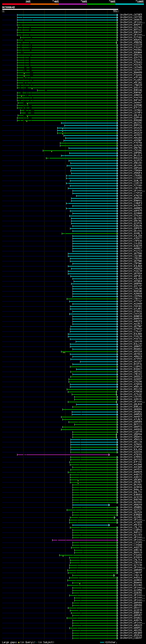
Task: Click the purple alignment bar for UniRef100_A7QCR1
Action: [x=63, y=455]
